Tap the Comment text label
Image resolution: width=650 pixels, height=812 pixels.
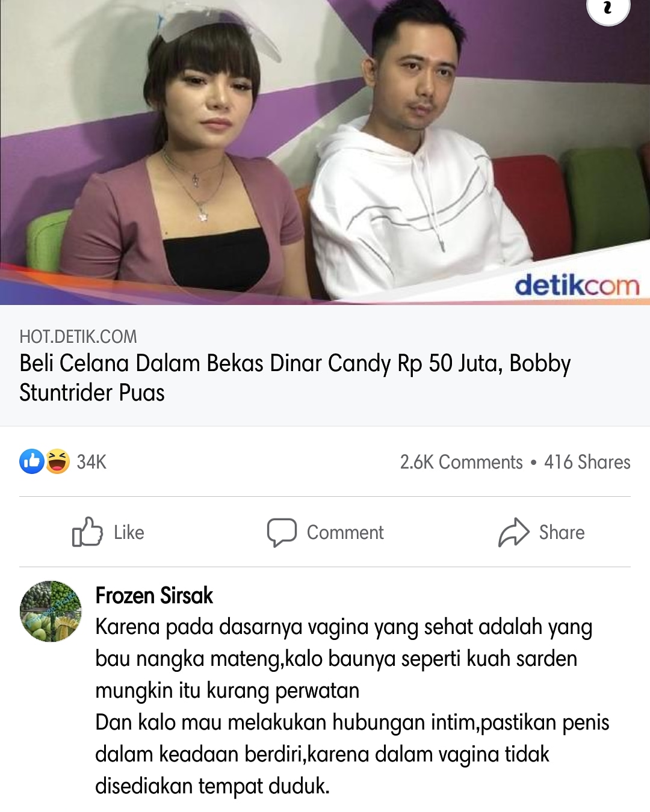tap(345, 532)
